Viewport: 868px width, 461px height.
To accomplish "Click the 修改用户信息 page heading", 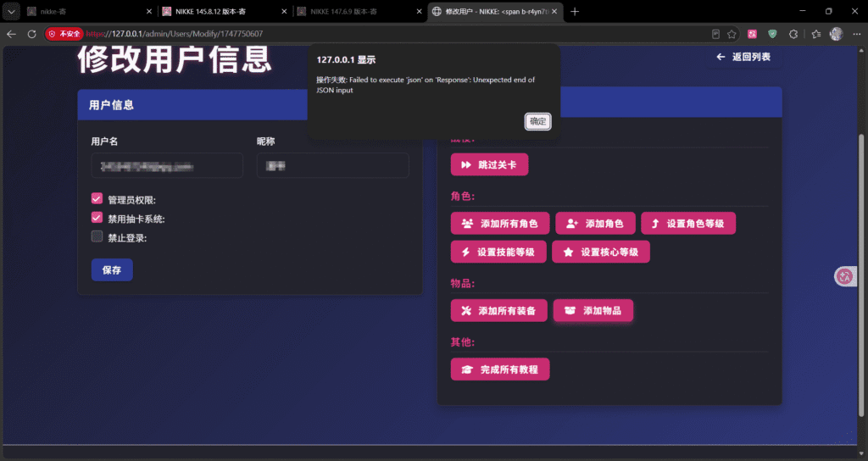I will [175, 59].
